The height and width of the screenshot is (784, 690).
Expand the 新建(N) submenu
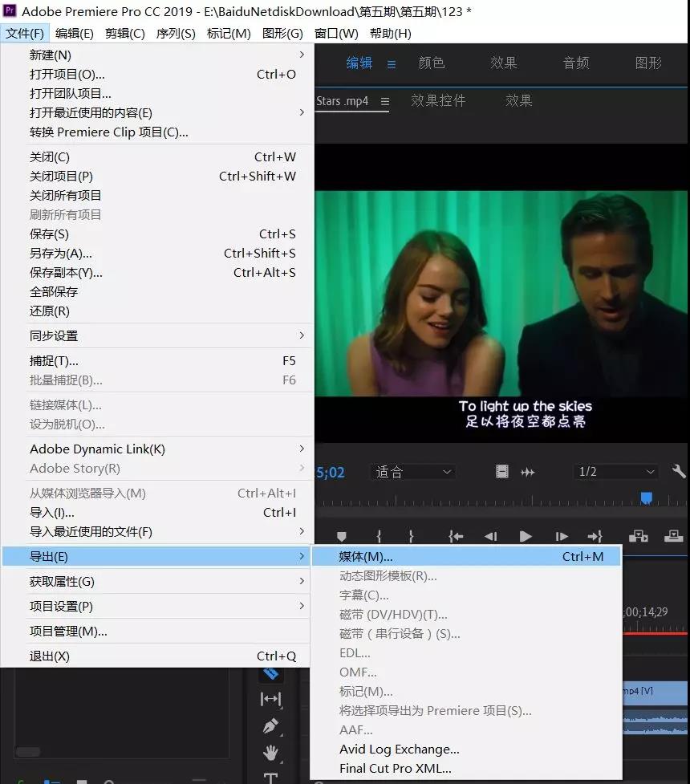(x=157, y=55)
